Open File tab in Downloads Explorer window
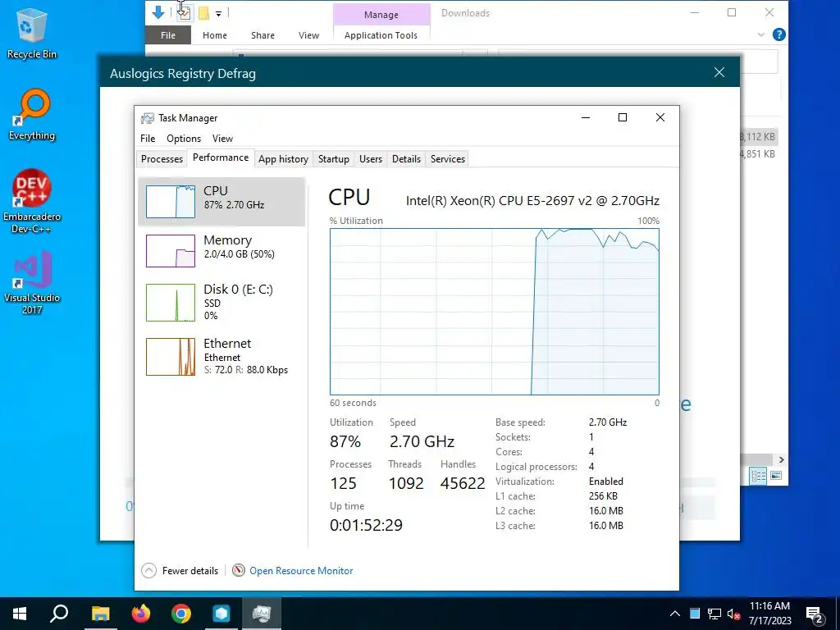 coord(167,34)
